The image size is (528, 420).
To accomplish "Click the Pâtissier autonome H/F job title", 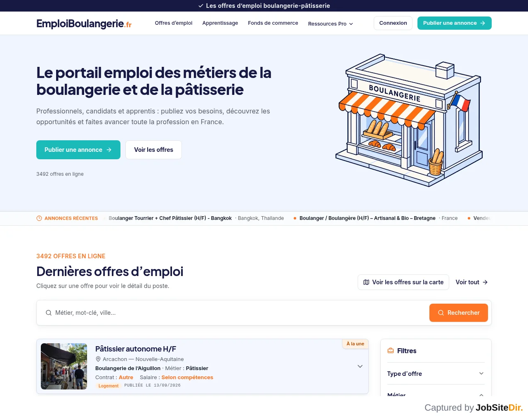I will (x=136, y=349).
